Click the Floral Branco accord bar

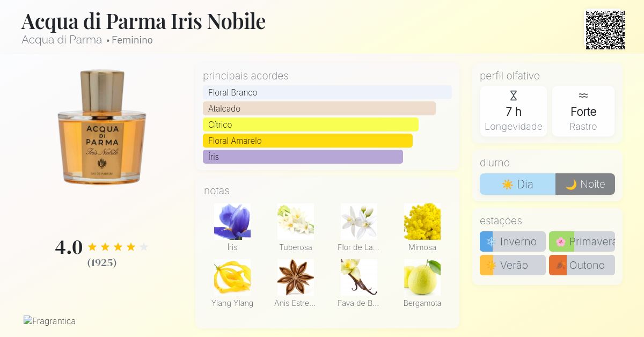click(327, 92)
